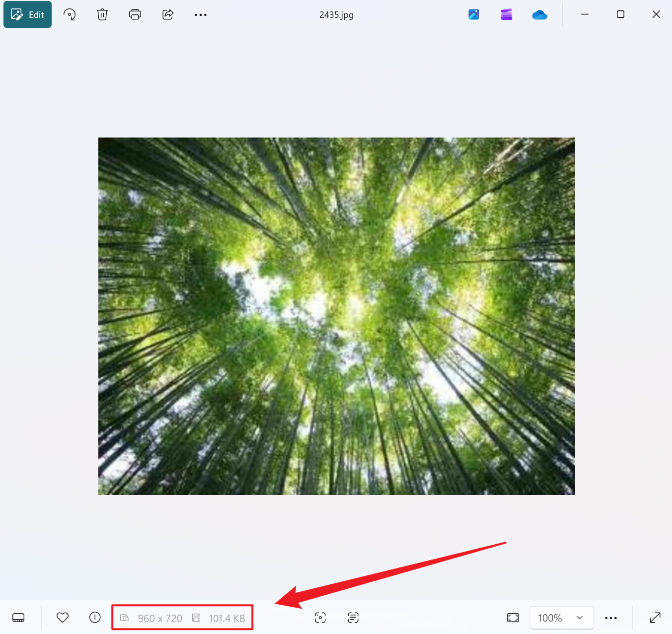Click the bamboo forest photo
672x634 pixels.
[x=336, y=316]
